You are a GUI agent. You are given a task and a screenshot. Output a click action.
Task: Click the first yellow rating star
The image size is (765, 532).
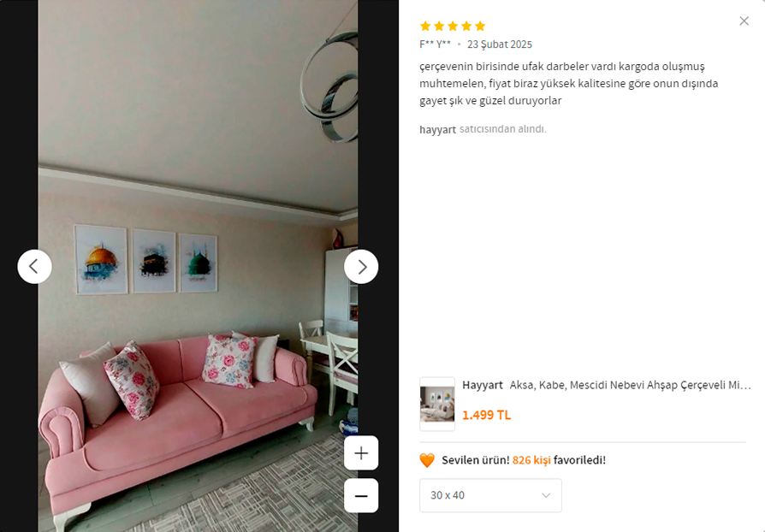[425, 26]
